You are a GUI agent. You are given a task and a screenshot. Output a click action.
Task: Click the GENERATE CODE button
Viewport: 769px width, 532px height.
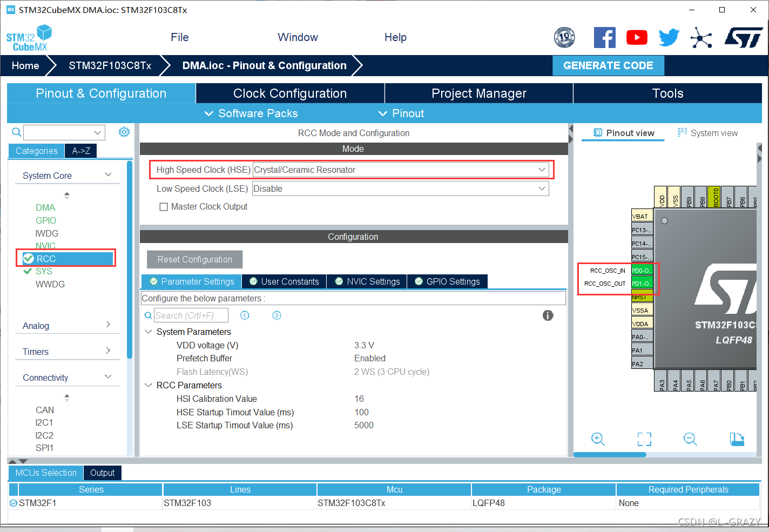click(x=608, y=65)
